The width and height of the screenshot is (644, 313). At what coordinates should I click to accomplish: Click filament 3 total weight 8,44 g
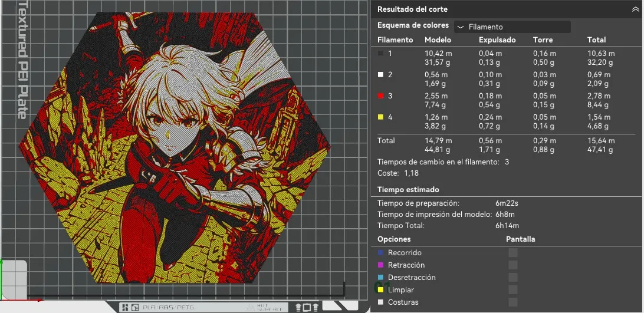pos(598,105)
